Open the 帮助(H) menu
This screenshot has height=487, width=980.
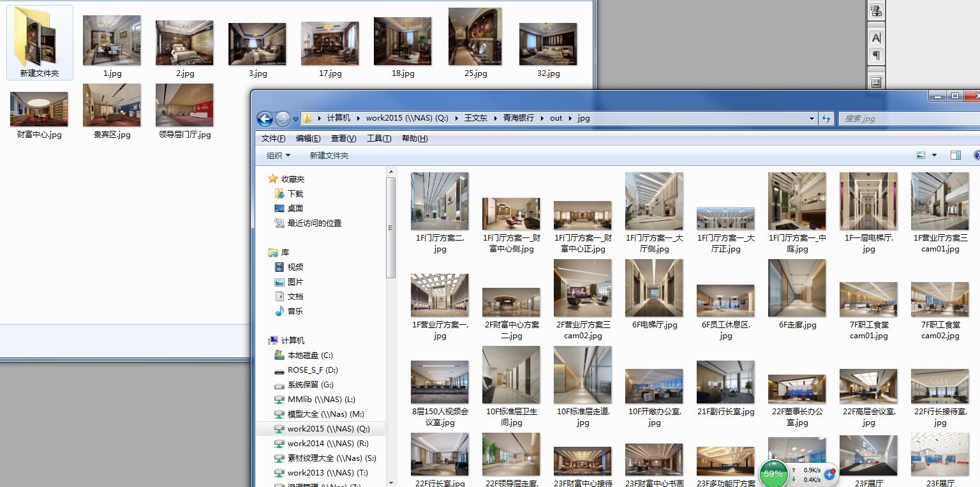pyautogui.click(x=415, y=139)
